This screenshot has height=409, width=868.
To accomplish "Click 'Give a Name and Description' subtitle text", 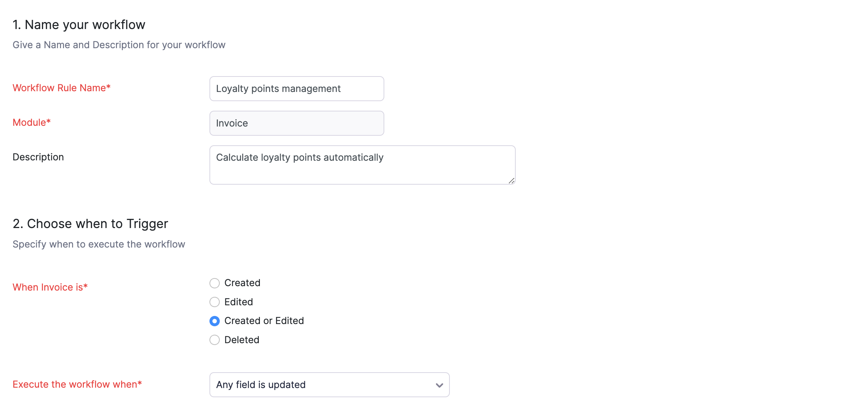I will click(x=119, y=45).
